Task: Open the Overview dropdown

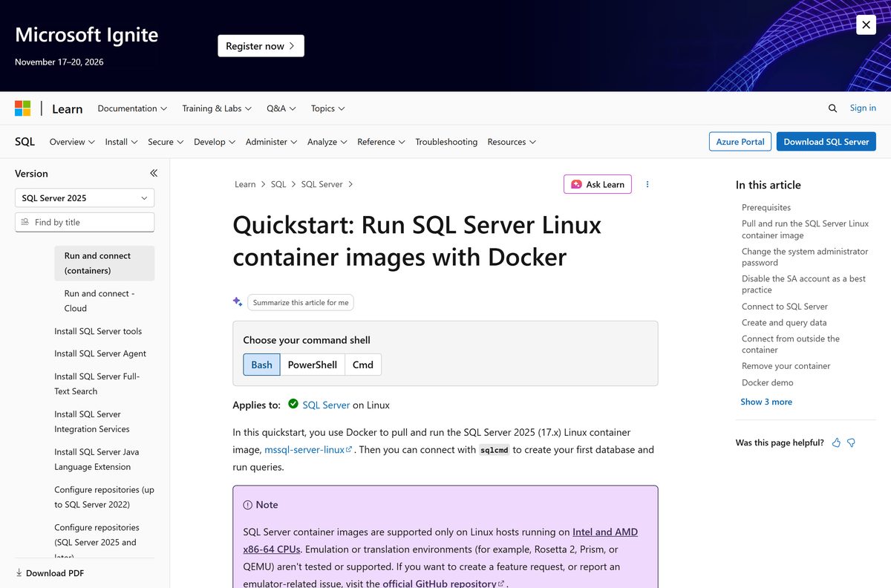Action: pyautogui.click(x=72, y=142)
